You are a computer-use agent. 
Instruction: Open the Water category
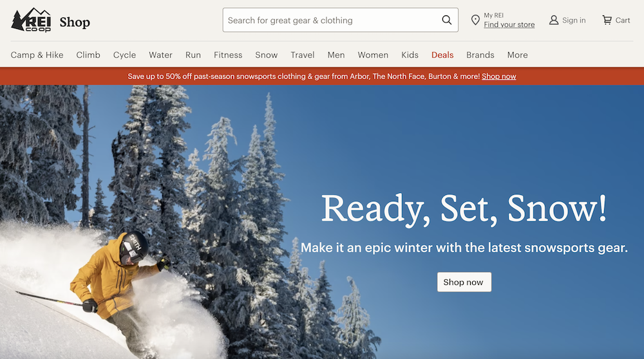pyautogui.click(x=160, y=55)
